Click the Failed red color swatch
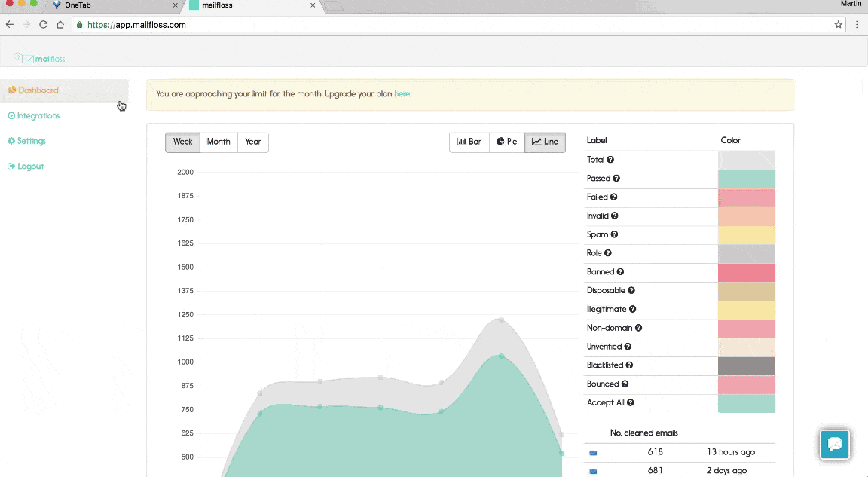This screenshot has height=477, width=868. (x=746, y=197)
